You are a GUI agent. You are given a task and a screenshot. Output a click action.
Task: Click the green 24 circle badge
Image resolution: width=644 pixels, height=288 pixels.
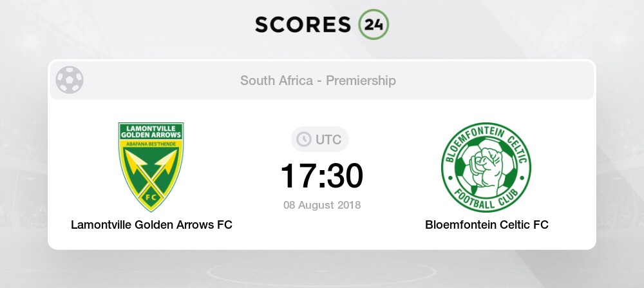coord(374,24)
